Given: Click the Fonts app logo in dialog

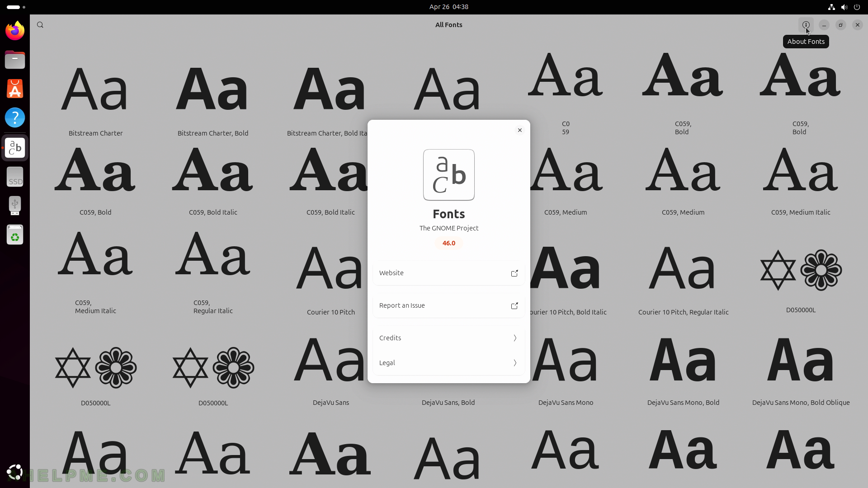Looking at the screenshot, I should point(448,175).
